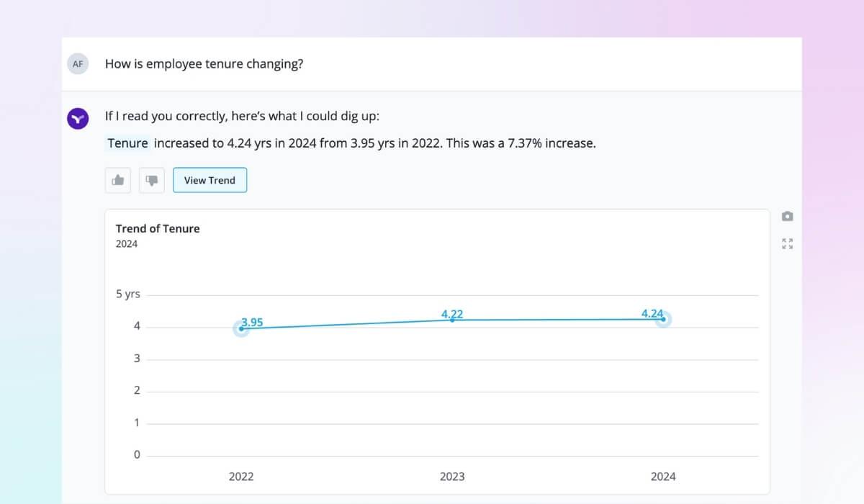Click the 2022 x-axis label
This screenshot has height=504, width=864.
click(241, 477)
